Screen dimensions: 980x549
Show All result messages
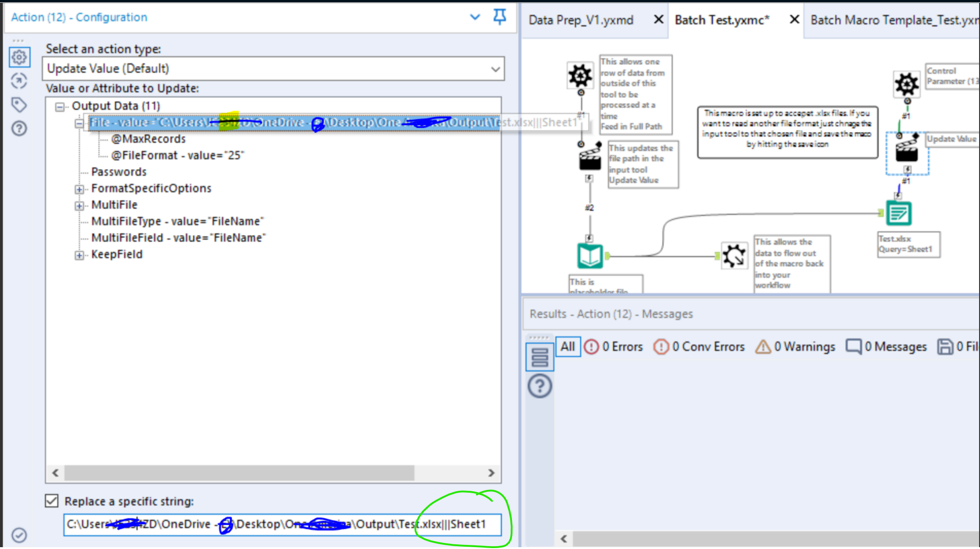568,347
